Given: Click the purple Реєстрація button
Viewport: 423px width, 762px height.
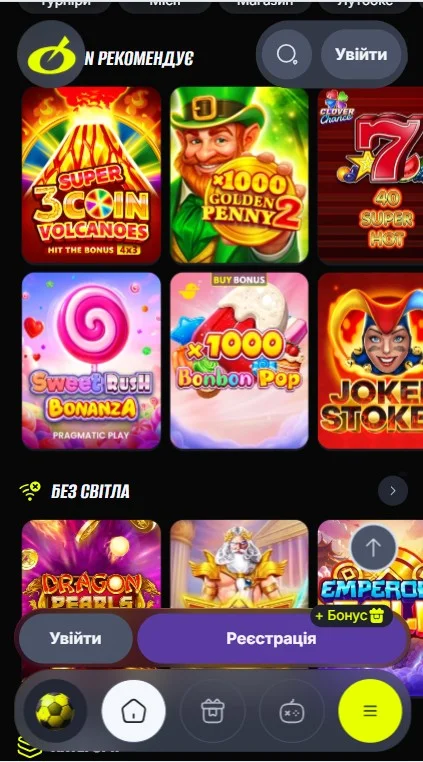Looking at the screenshot, I should click(272, 638).
